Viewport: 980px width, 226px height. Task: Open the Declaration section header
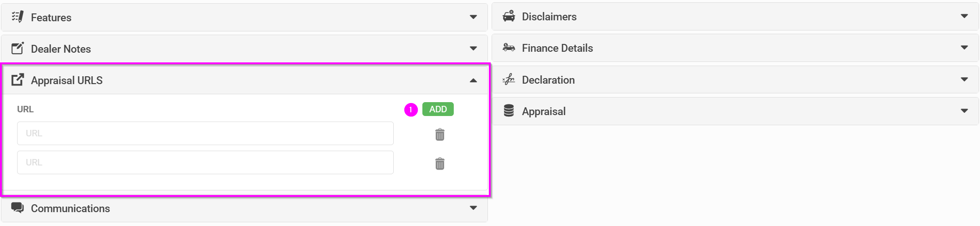point(735,79)
